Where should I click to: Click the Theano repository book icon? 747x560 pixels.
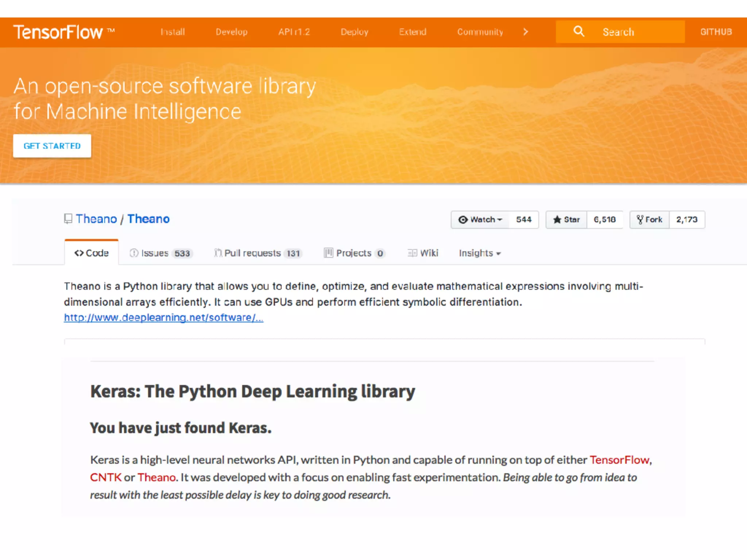[68, 219]
